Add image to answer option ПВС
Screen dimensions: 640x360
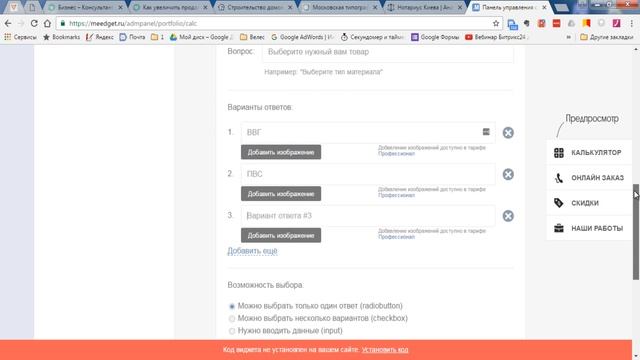pos(281,194)
